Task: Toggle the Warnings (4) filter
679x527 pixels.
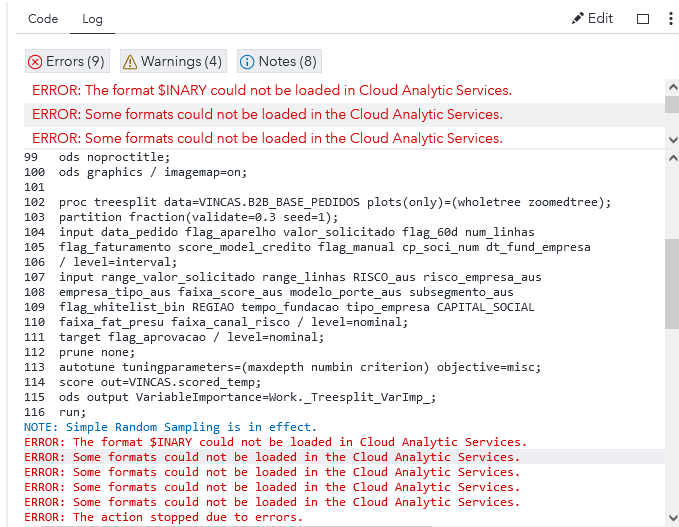Action: [173, 61]
